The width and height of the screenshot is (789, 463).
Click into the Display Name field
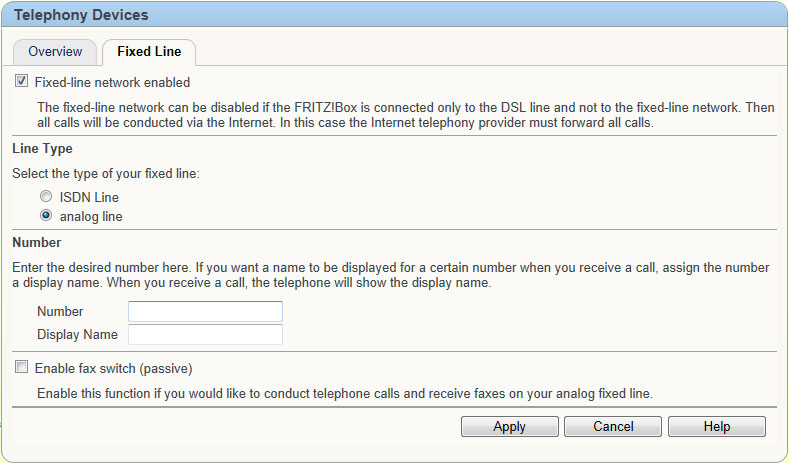tap(205, 334)
